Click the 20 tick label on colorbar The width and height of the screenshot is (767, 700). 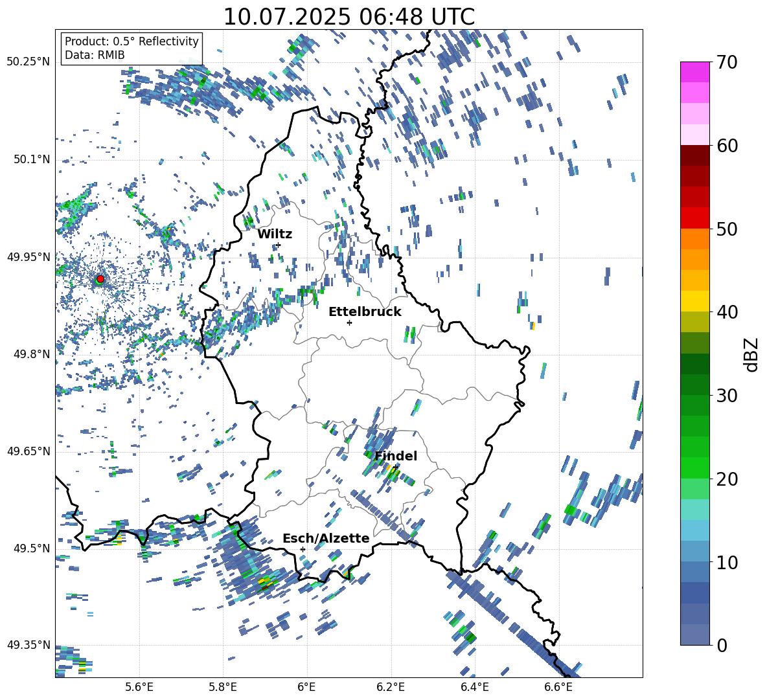[x=726, y=479]
